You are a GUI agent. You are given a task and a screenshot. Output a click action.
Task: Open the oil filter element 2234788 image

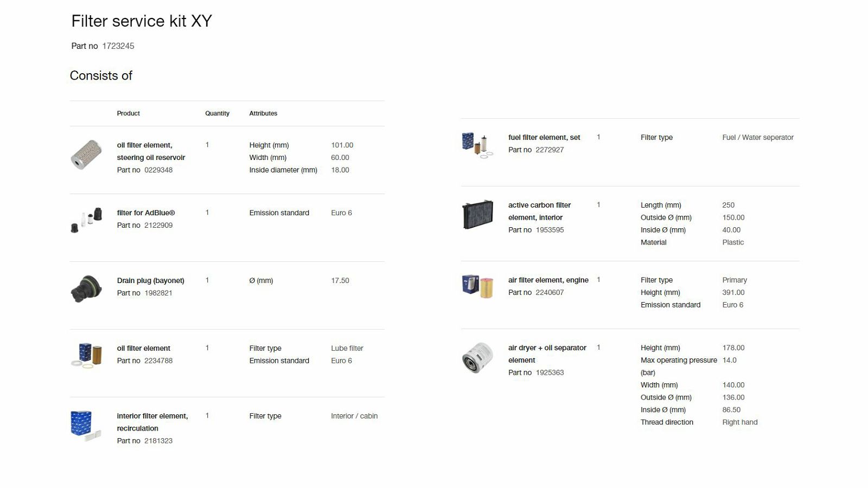point(86,355)
